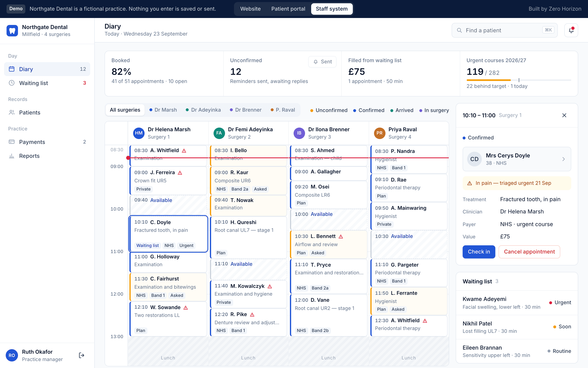Click the alert icon next to M. Kowalczyk
Image resolution: width=588 pixels, height=368 pixels.
tap(270, 286)
